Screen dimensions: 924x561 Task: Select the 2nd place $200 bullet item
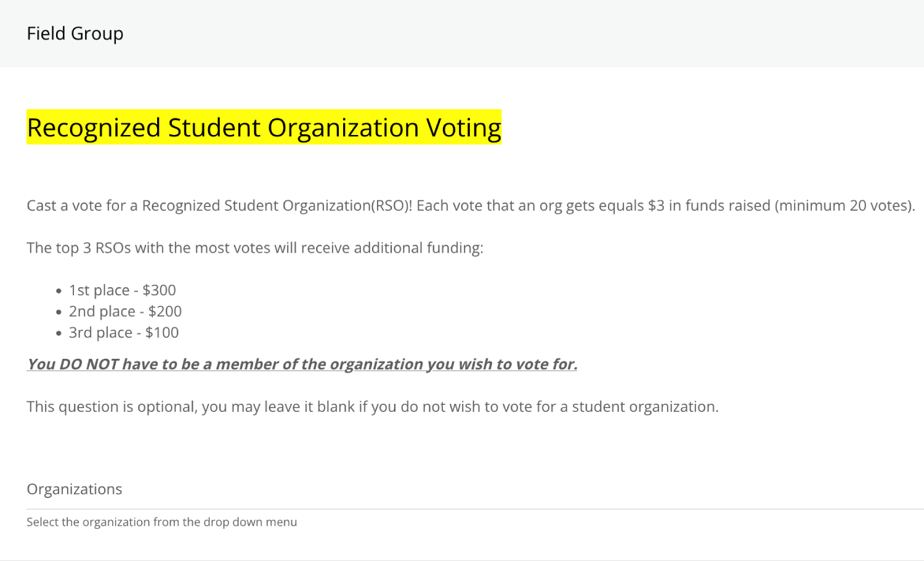(125, 311)
